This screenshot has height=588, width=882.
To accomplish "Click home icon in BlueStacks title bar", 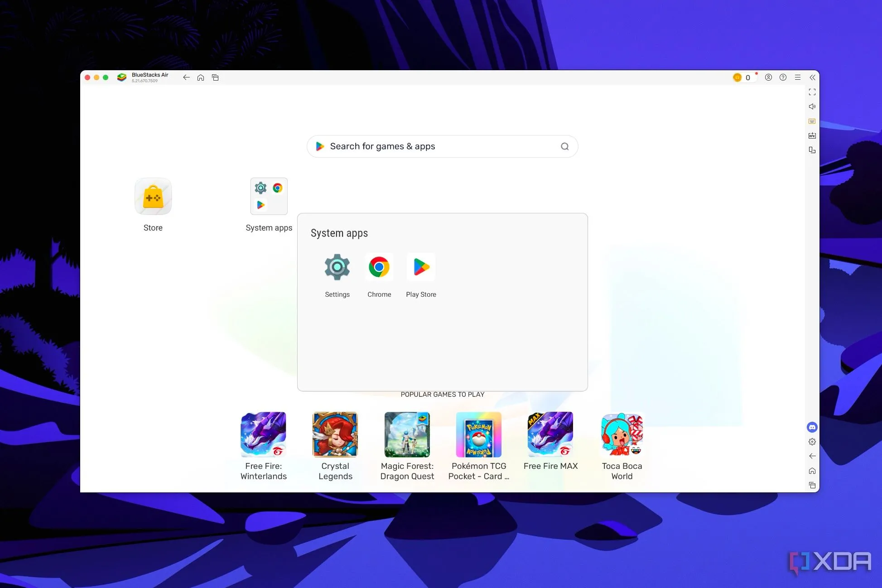I will (201, 77).
